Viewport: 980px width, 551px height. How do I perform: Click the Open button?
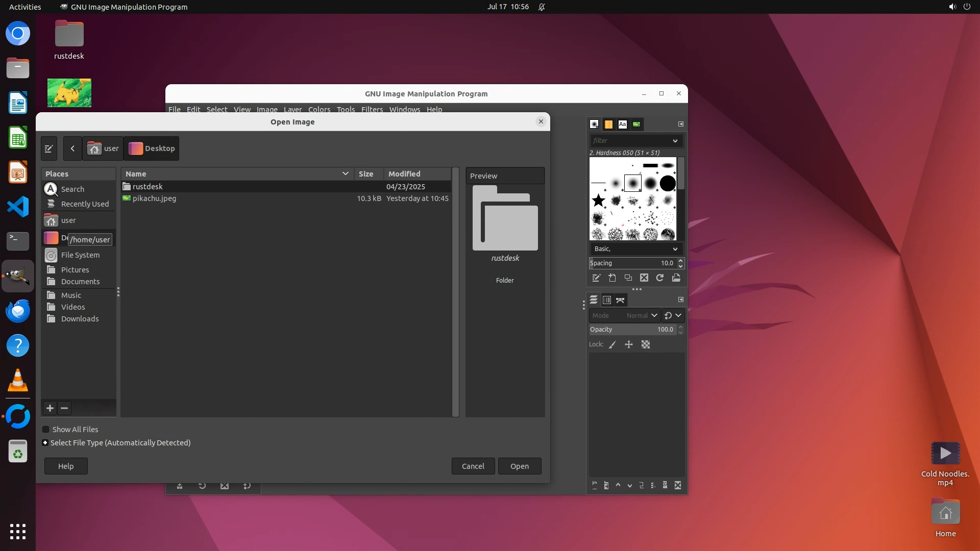[x=519, y=466]
